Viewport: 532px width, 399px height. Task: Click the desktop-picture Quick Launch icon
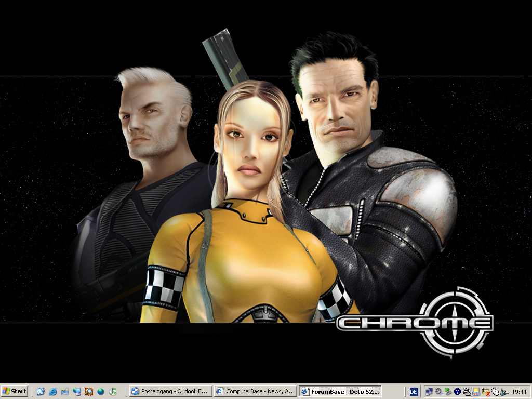(x=65, y=392)
